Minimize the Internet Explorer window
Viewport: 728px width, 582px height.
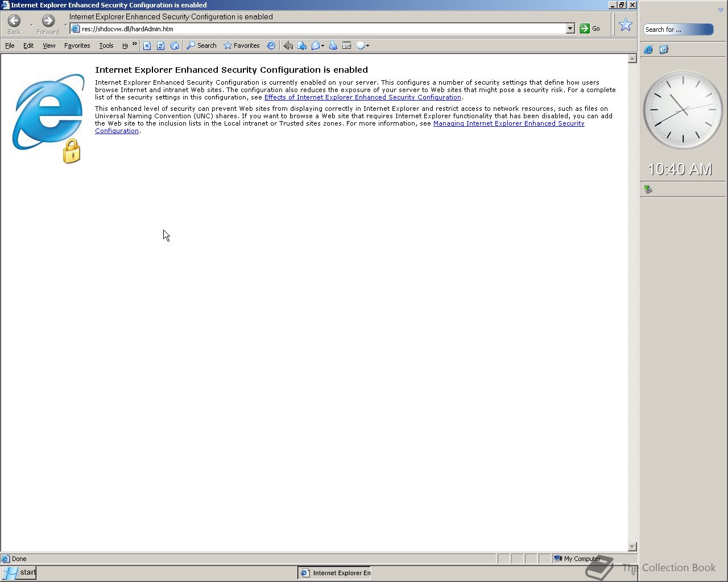coord(613,5)
